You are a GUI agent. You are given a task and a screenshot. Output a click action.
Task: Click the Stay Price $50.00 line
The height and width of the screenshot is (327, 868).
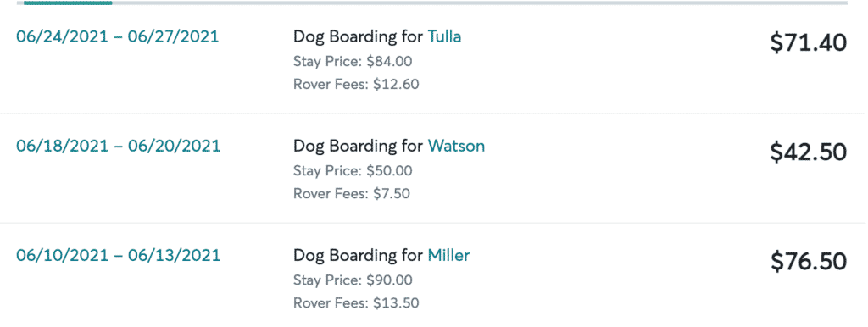[353, 171]
